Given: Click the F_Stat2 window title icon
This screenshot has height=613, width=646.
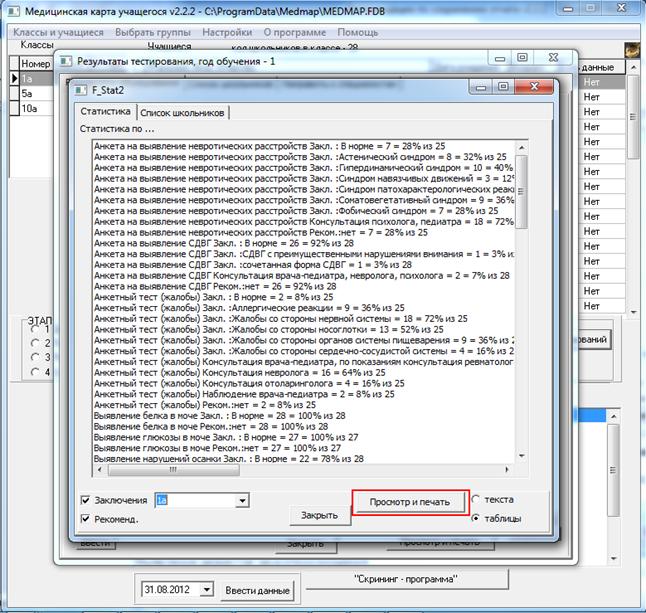Looking at the screenshot, I should [x=81, y=88].
